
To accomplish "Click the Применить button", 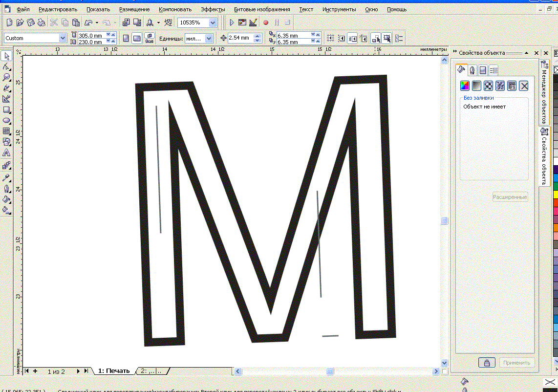I will click(x=517, y=363).
